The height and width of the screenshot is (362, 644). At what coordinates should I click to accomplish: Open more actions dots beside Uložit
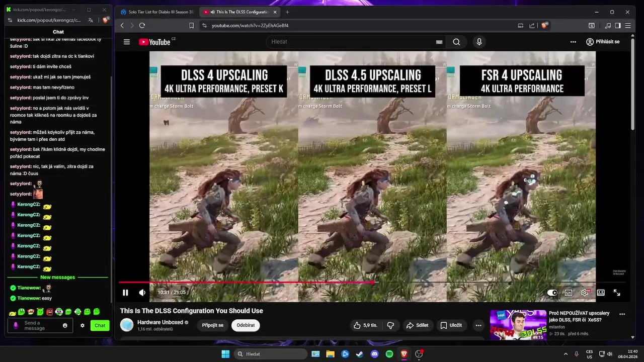click(478, 325)
